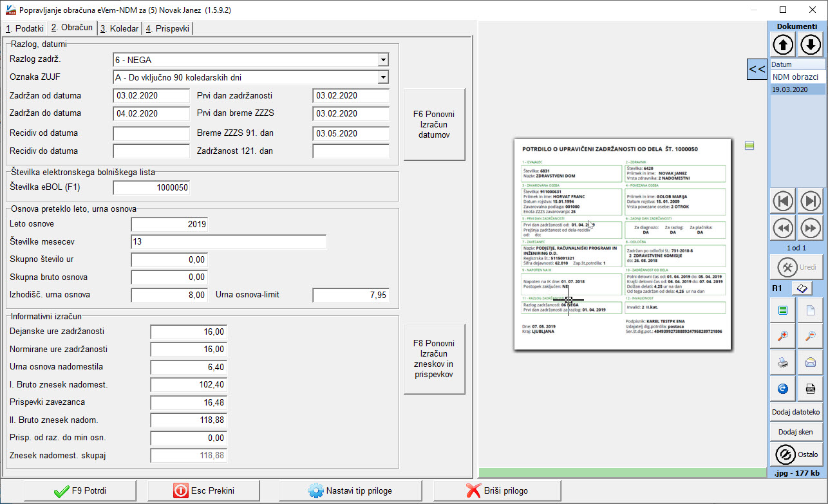Click Prispevki zavezanca field

189,402
